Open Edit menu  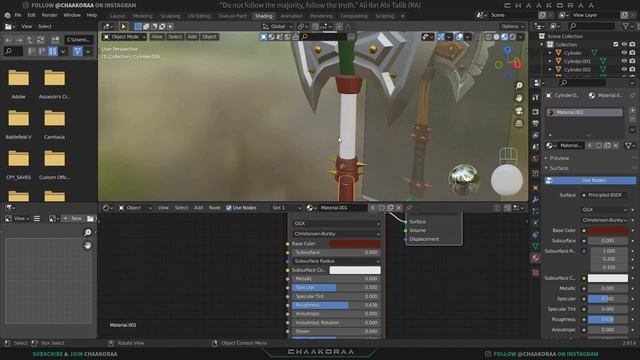31,15
